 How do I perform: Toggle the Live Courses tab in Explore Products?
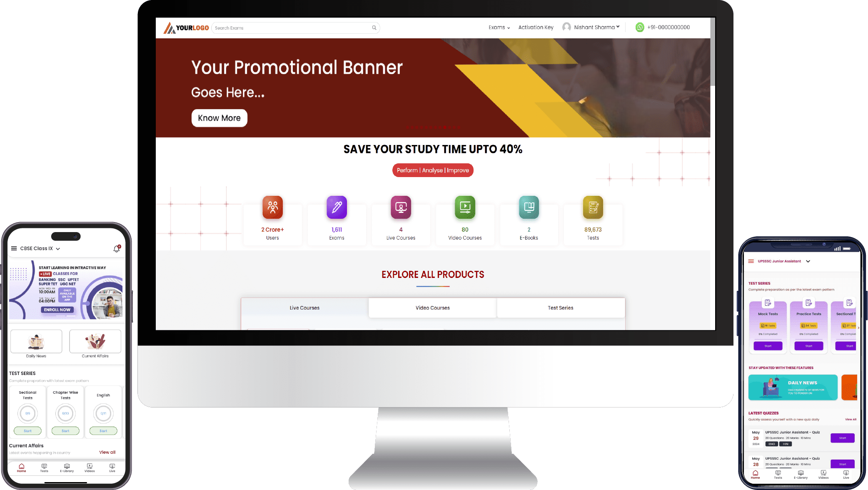click(x=304, y=307)
